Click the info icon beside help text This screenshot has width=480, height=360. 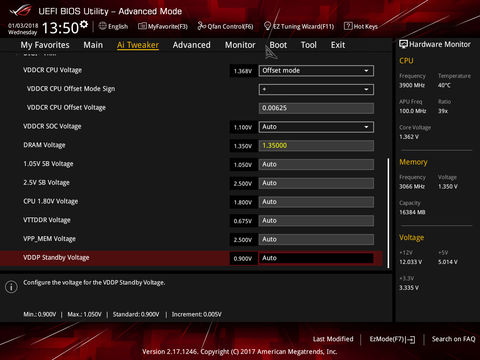pyautogui.click(x=11, y=287)
